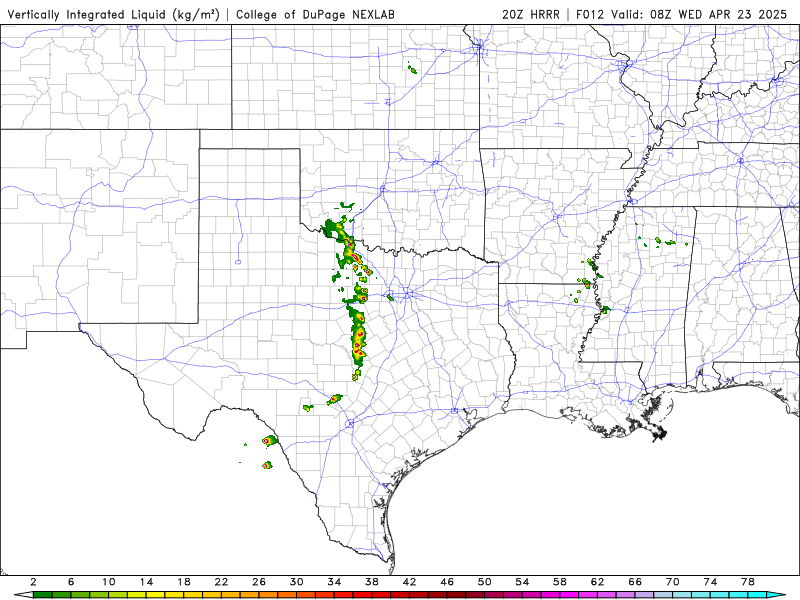Click the legend value '10'
800x600 pixels.
109,582
